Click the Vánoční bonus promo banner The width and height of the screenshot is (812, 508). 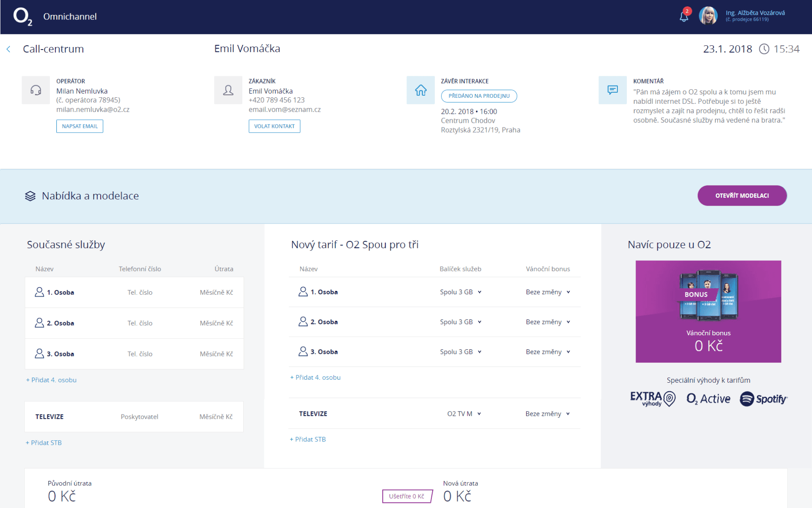point(708,312)
